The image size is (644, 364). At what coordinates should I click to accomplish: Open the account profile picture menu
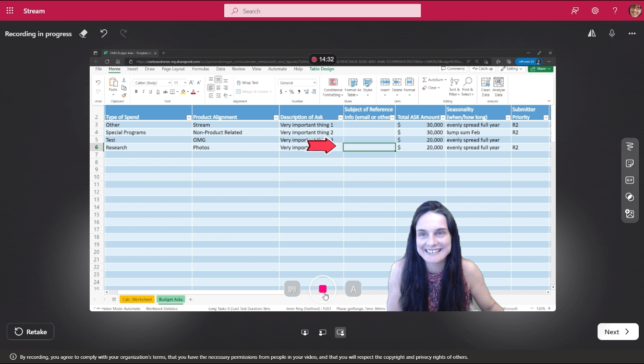[x=635, y=10]
